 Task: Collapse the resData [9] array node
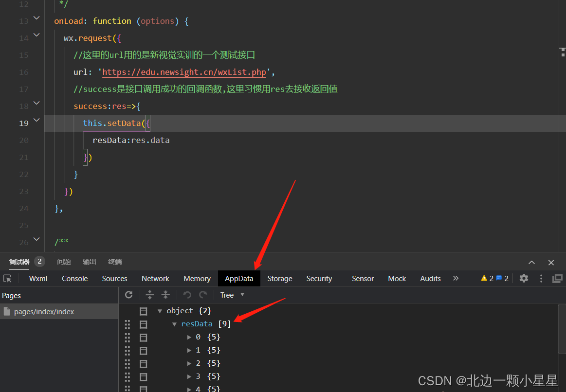click(x=174, y=324)
